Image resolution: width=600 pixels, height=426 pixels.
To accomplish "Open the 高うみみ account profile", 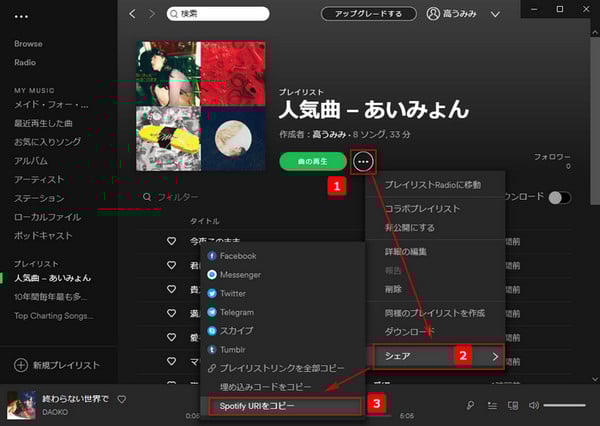I will point(452,14).
